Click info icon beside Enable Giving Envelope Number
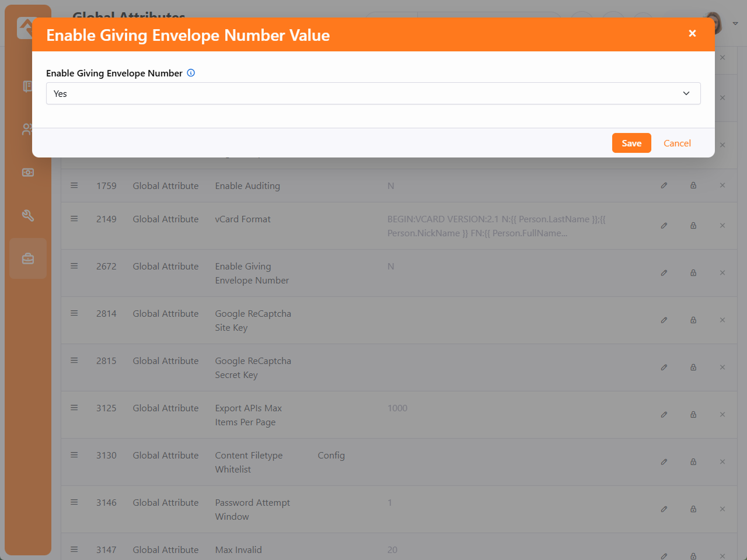This screenshot has height=560, width=747. pos(191,73)
